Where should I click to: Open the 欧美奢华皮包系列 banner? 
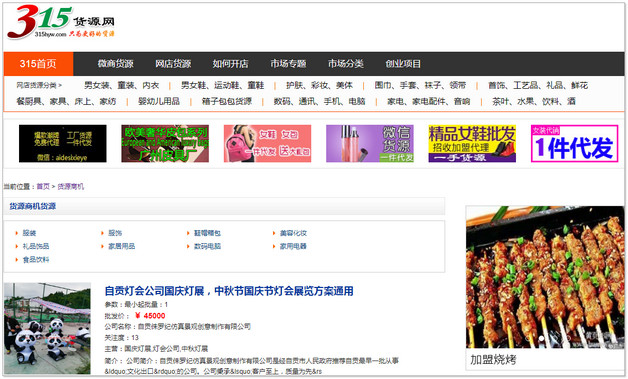(165, 143)
